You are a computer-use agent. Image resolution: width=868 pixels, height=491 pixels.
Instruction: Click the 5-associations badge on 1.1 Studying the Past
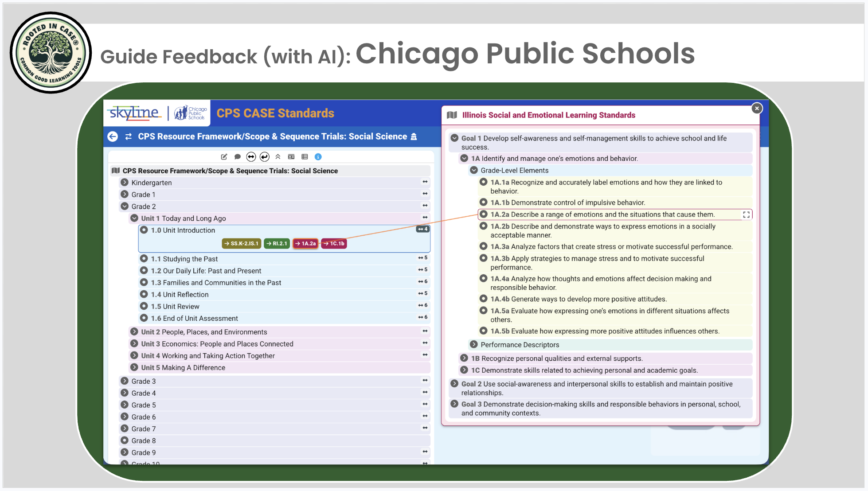click(422, 258)
